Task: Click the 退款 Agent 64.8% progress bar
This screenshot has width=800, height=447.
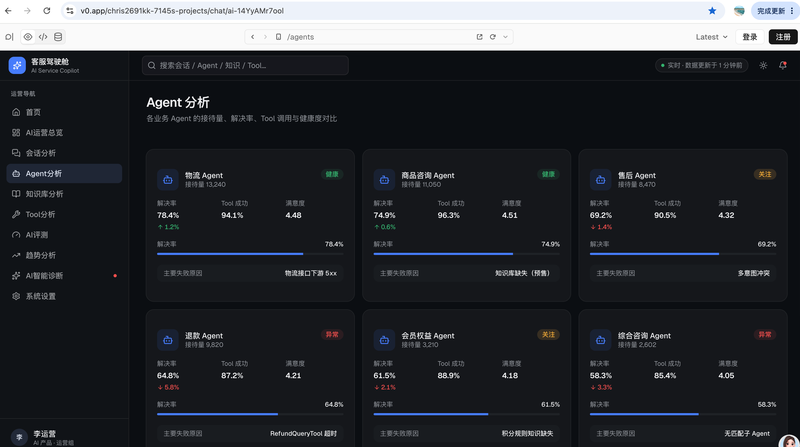Action: [x=250, y=414]
